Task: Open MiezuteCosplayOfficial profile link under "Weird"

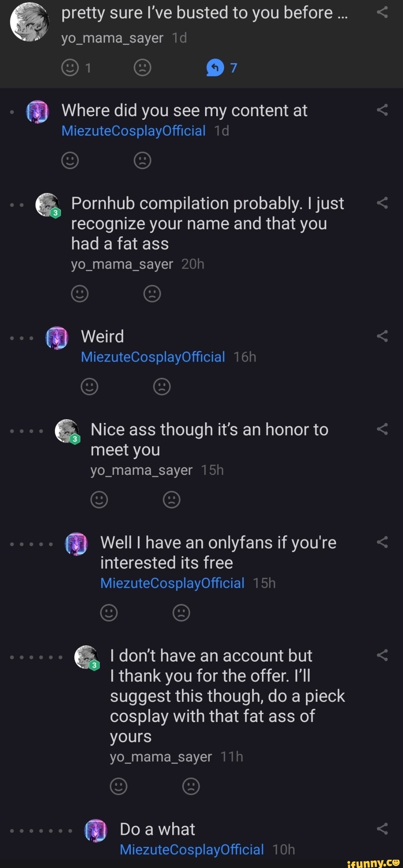Action: [153, 357]
